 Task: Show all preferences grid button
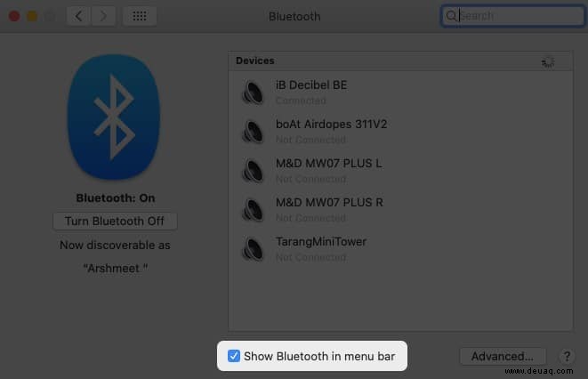(140, 16)
